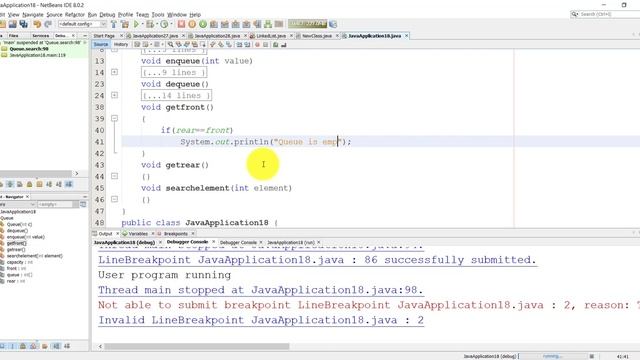Viewport: 640px width, 360px height.
Task: Open the Debug Project dropdown arrow
Action: pos(156,24)
